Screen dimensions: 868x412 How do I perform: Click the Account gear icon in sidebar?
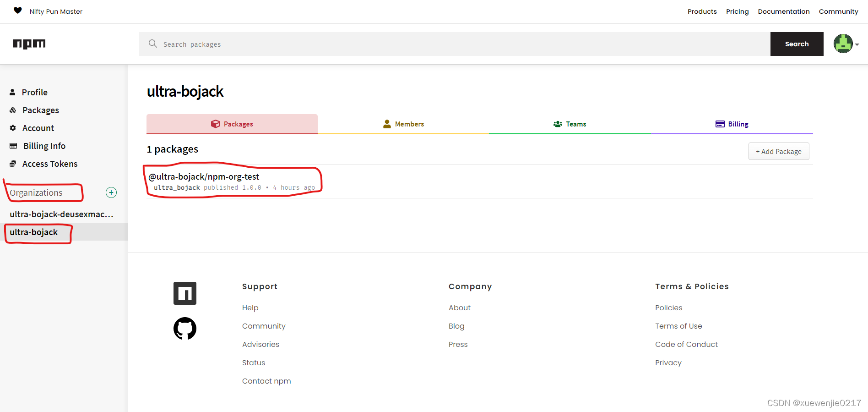(x=13, y=128)
